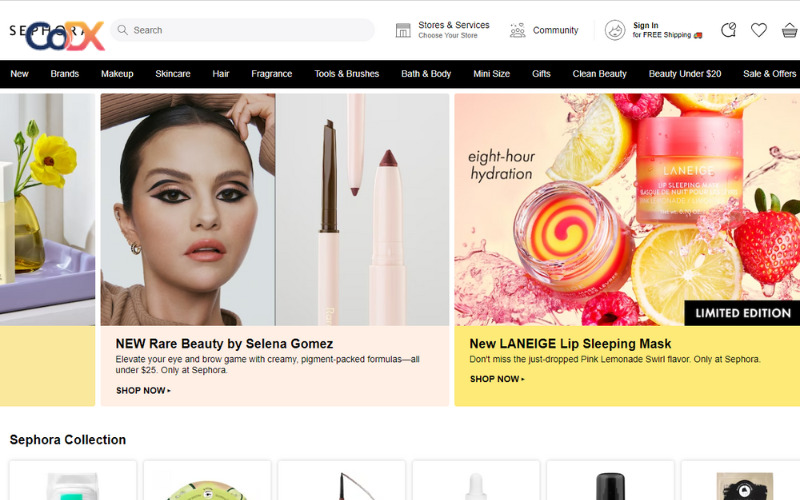Click 'for FREE Shipping' text
800x500 pixels.
coord(662,35)
